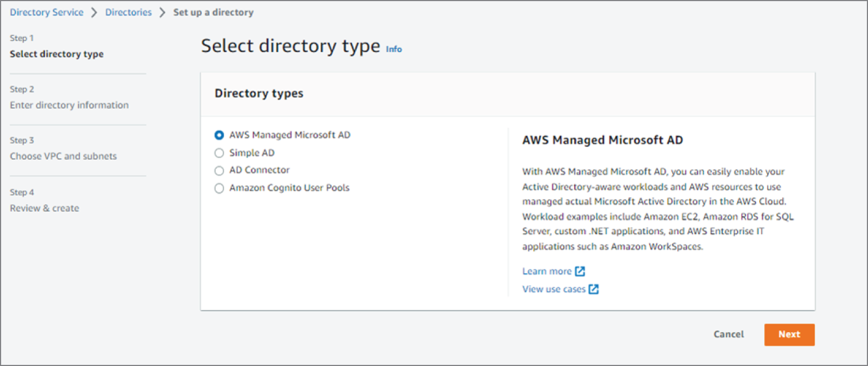Choose the Simple AD radio option
This screenshot has width=868, height=366.
(219, 152)
